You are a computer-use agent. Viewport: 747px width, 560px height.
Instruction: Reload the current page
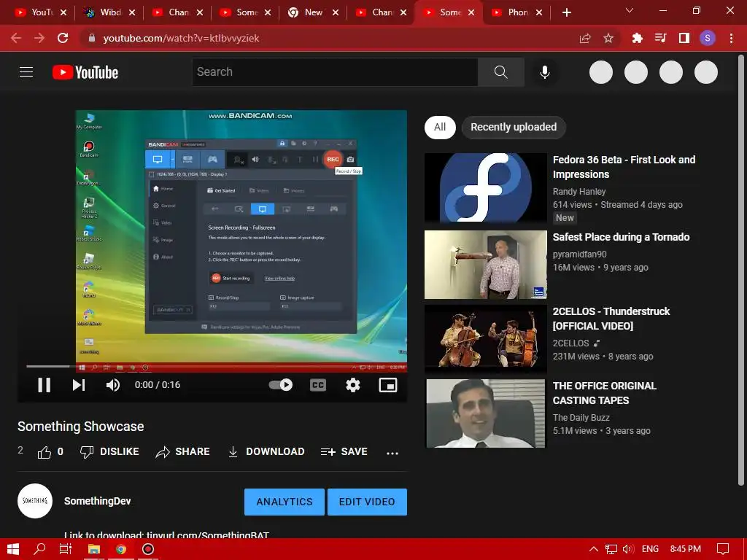(x=63, y=38)
